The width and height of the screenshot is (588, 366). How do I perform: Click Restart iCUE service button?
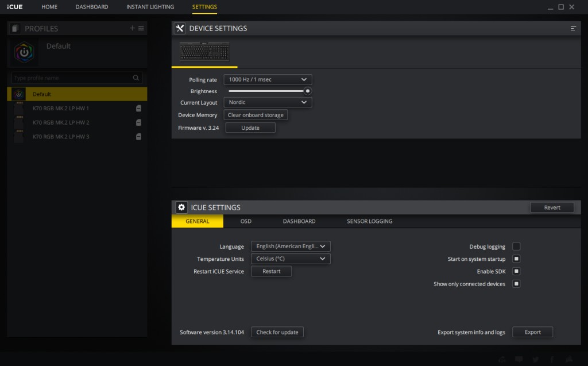271,271
